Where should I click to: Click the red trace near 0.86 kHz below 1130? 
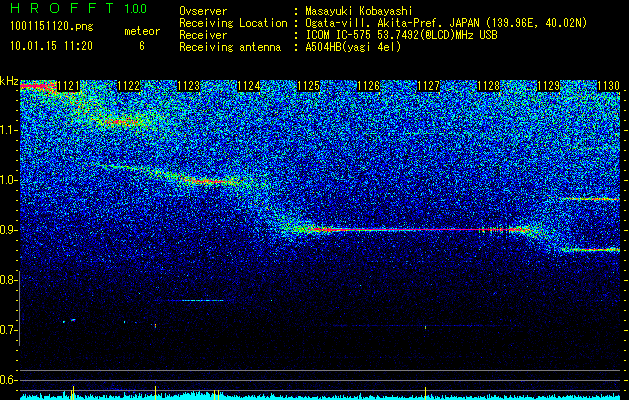click(590, 250)
